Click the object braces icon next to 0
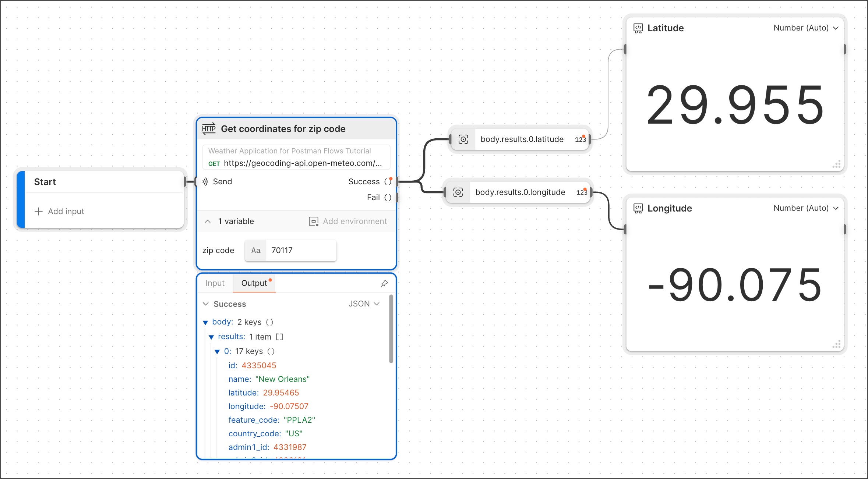Viewport: 868px width, 479px height. coord(271,351)
